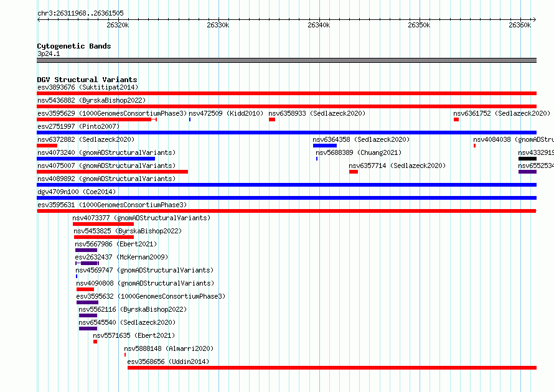Screen dimensions: 554x392
Task: Click the red box under nsv6358933
Action: coord(271,119)
